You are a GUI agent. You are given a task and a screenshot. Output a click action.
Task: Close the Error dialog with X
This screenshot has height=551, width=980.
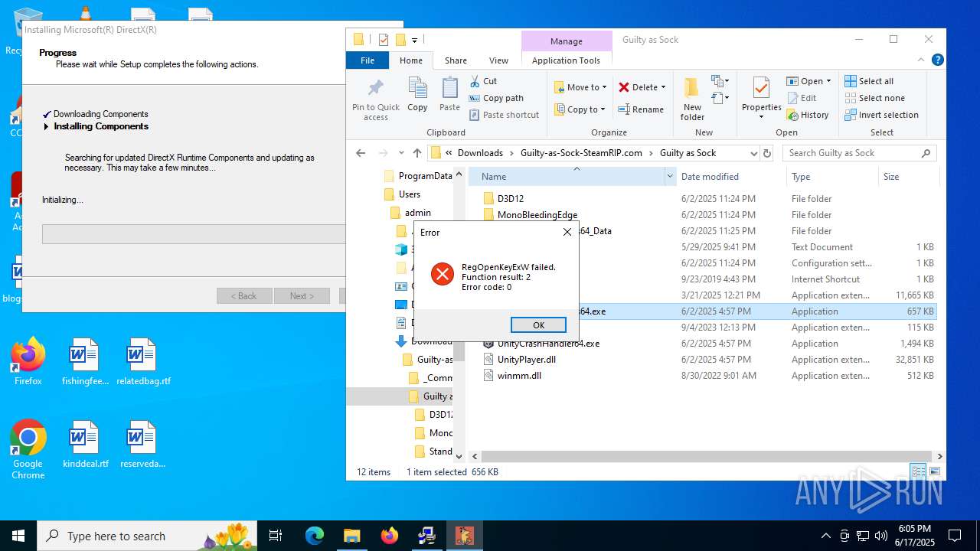point(567,232)
